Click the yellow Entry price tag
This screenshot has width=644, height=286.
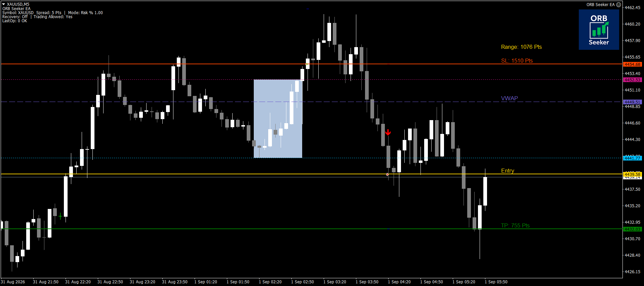point(633,174)
